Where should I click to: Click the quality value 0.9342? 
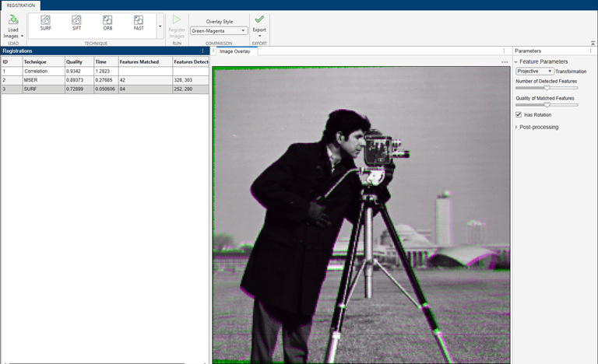[73, 72]
